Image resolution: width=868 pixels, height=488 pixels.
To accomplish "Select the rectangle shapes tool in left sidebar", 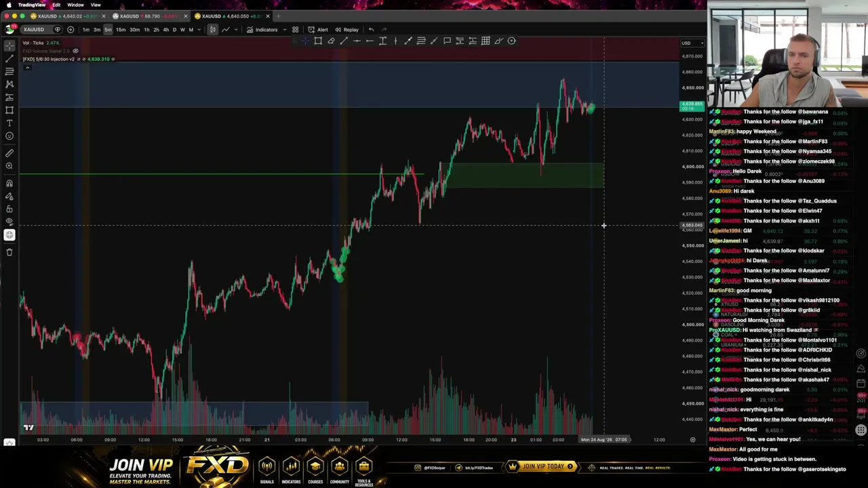I will click(x=9, y=110).
